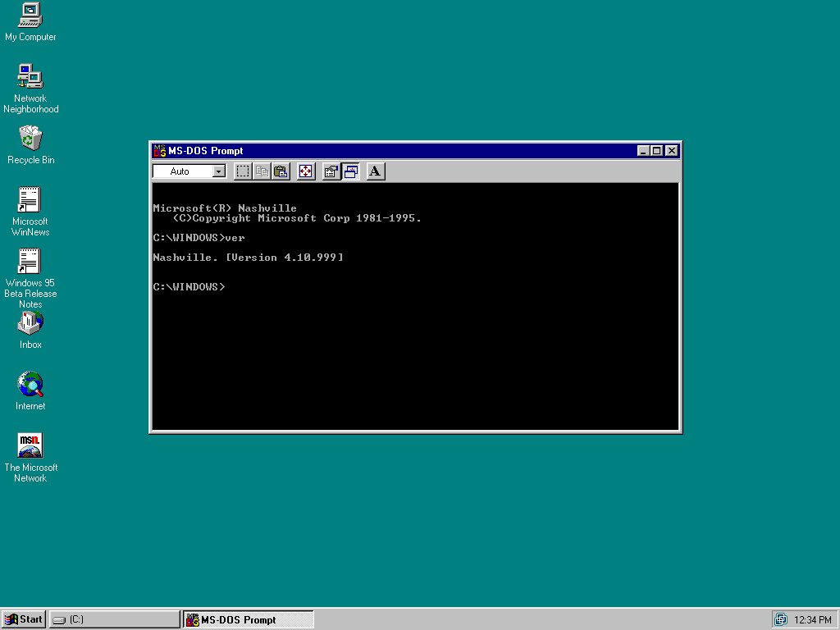Screen dimensions: 840x630
Task: Click the 12:34 PM clock
Action: tap(813, 620)
